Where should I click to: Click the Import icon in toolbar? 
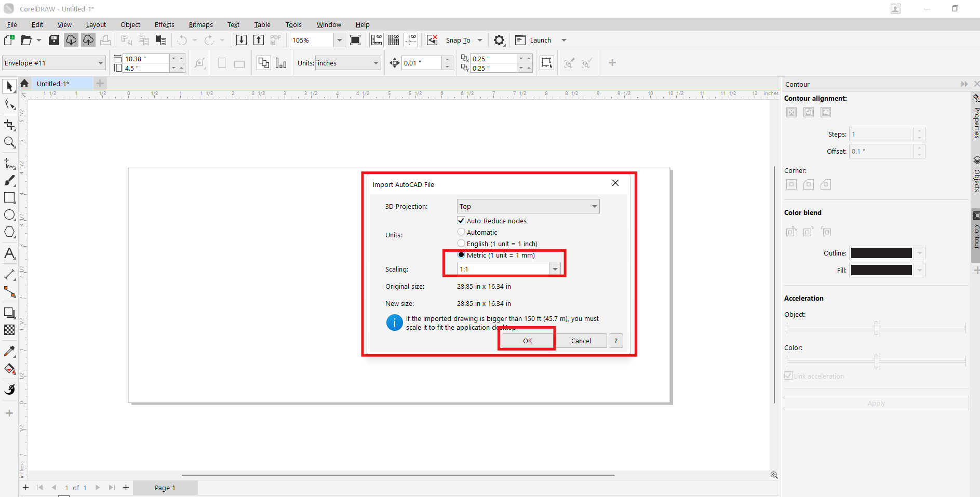coord(241,40)
